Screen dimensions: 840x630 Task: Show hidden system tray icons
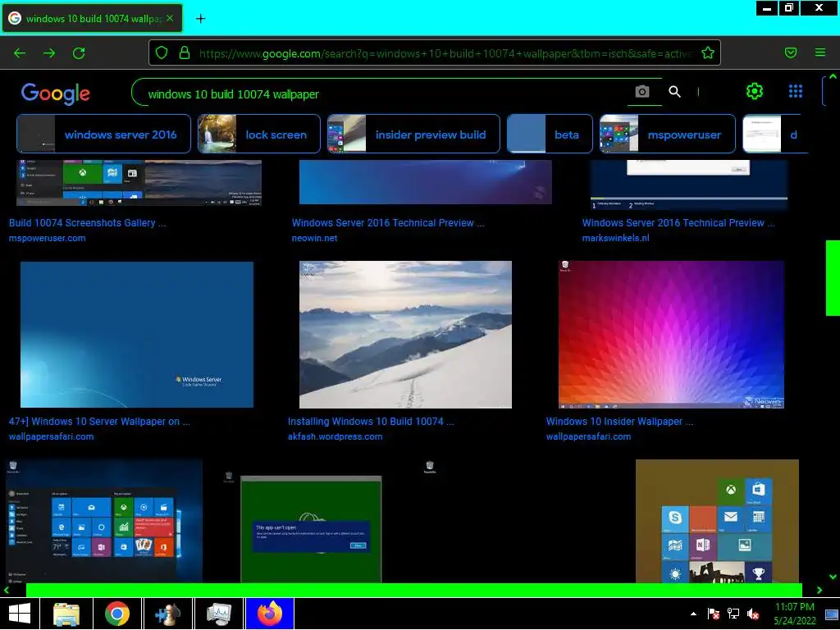click(693, 614)
